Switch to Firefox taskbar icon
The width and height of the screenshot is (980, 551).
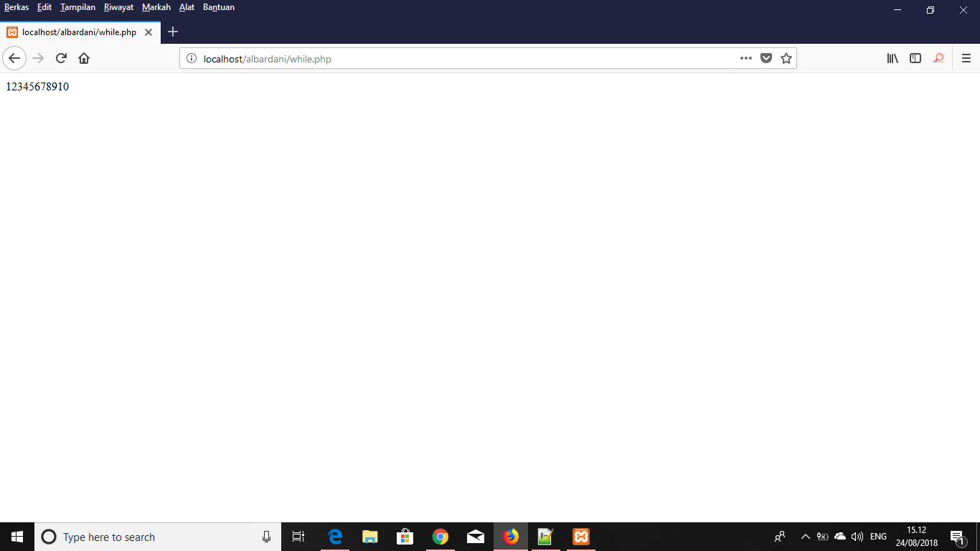pyautogui.click(x=511, y=537)
